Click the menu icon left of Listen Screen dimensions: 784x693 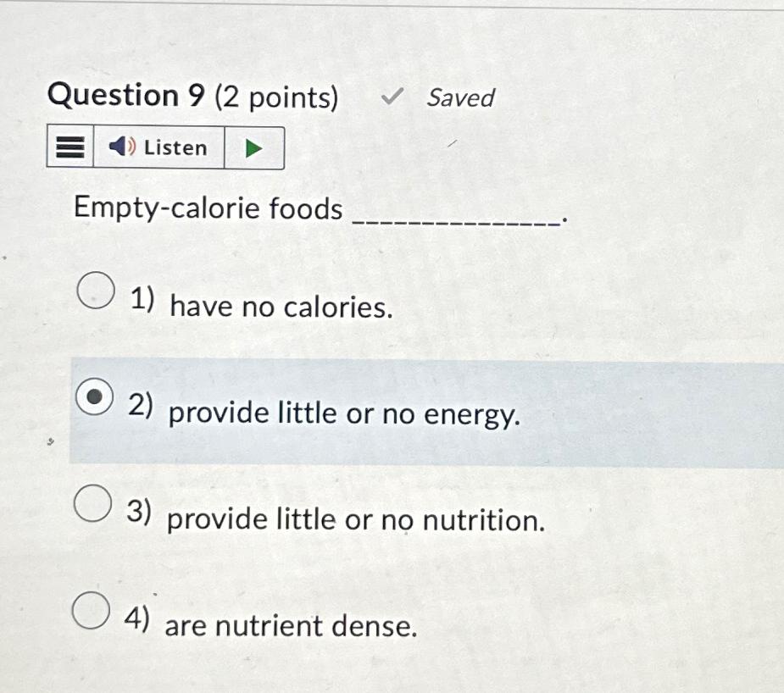click(x=70, y=147)
